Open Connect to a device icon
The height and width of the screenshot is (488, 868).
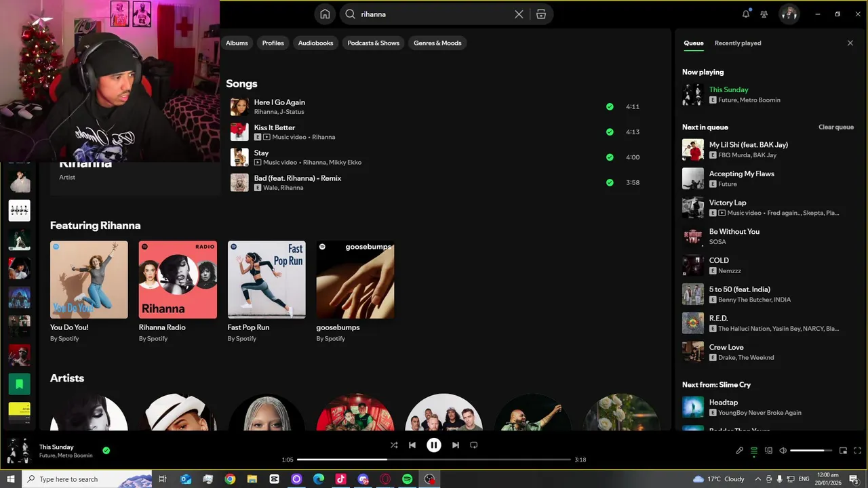(x=768, y=451)
